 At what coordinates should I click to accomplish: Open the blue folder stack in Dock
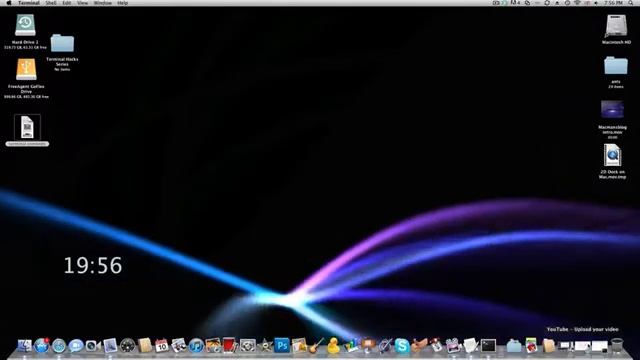pyautogui.click(x=513, y=346)
